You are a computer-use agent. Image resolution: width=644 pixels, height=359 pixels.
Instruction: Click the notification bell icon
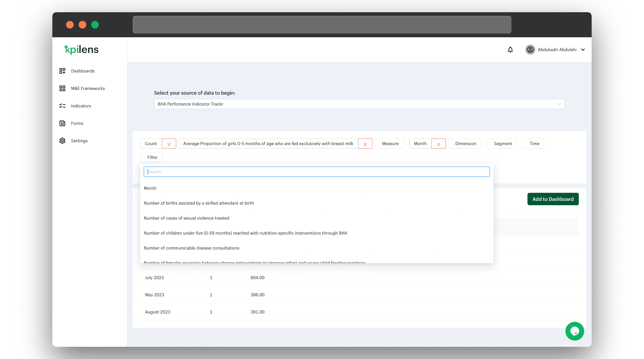point(510,49)
